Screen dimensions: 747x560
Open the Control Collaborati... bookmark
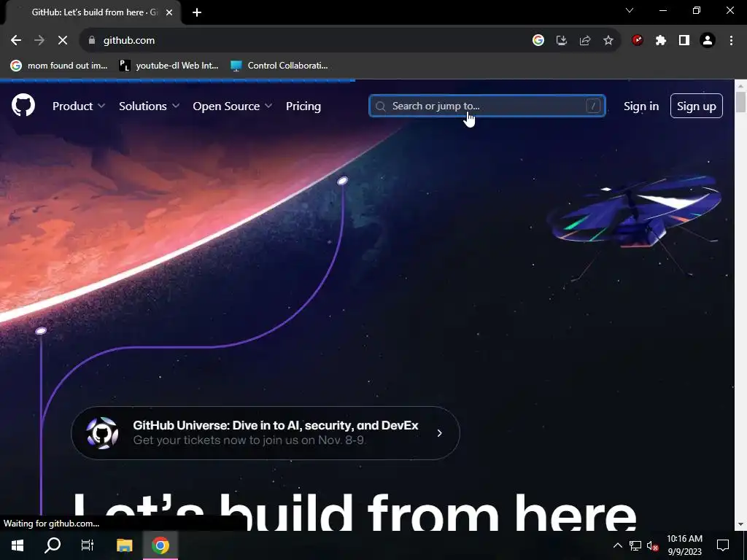point(279,66)
